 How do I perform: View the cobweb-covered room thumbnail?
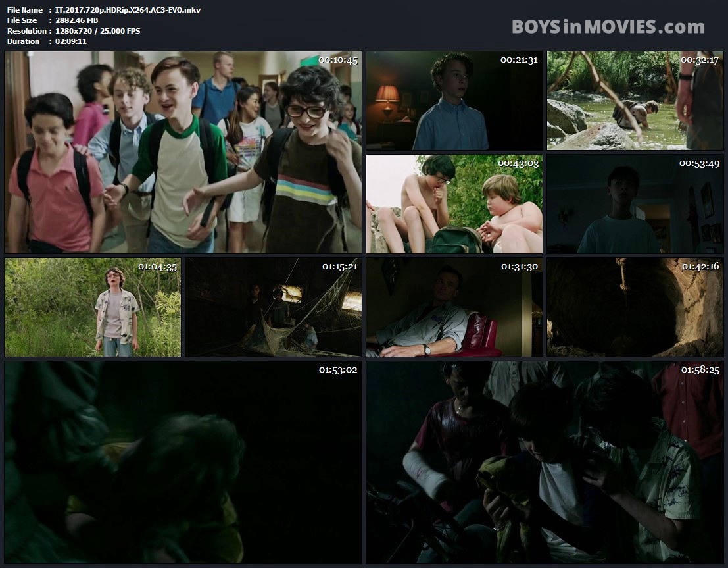[x=274, y=307]
